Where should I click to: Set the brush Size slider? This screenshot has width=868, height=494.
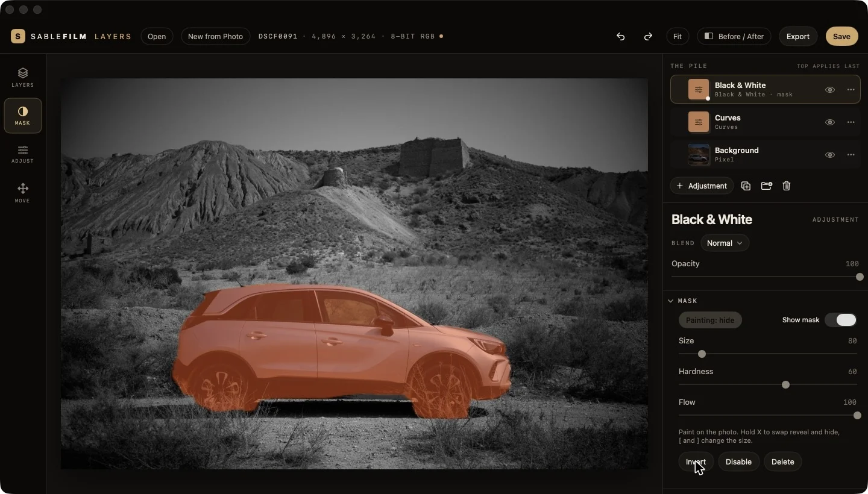pos(768,354)
